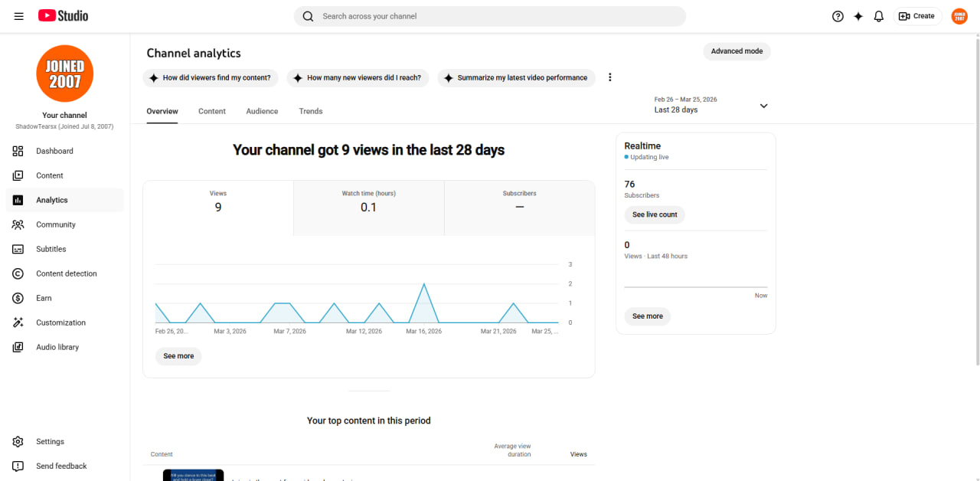Click the Average view duration column header

click(512, 450)
